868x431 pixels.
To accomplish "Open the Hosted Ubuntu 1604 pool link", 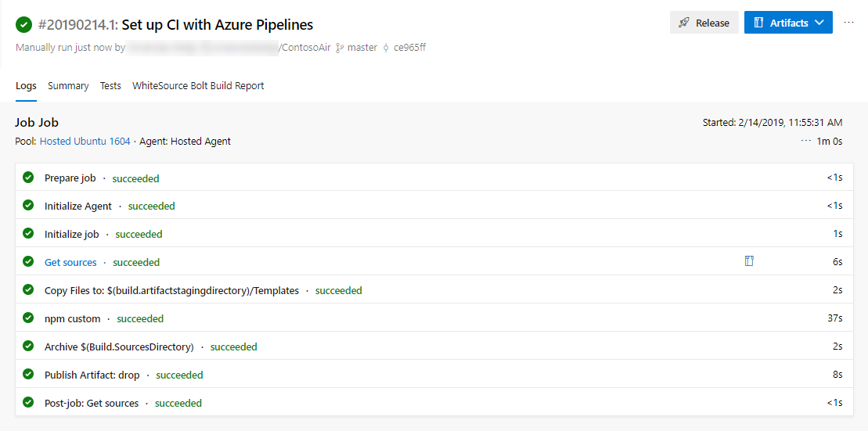I will tap(85, 141).
